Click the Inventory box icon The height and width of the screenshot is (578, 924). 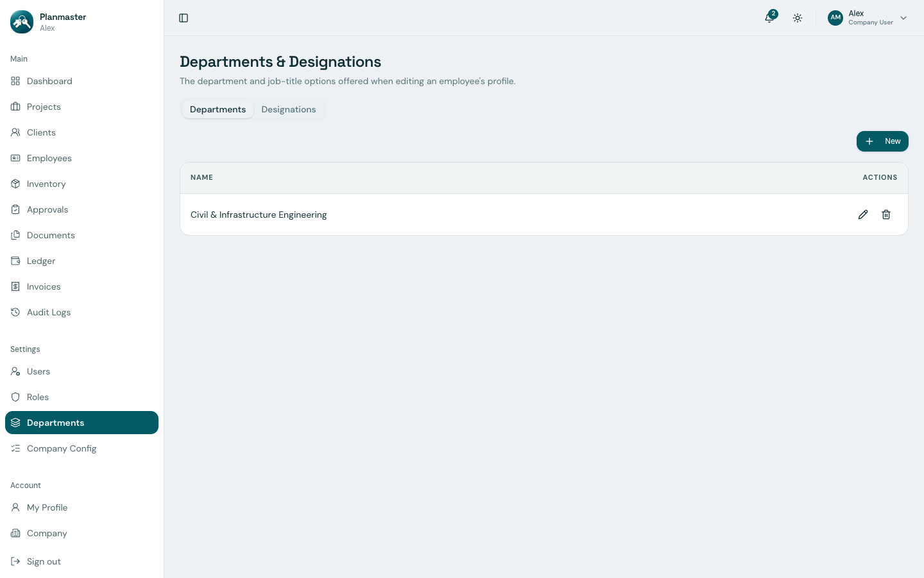15,184
